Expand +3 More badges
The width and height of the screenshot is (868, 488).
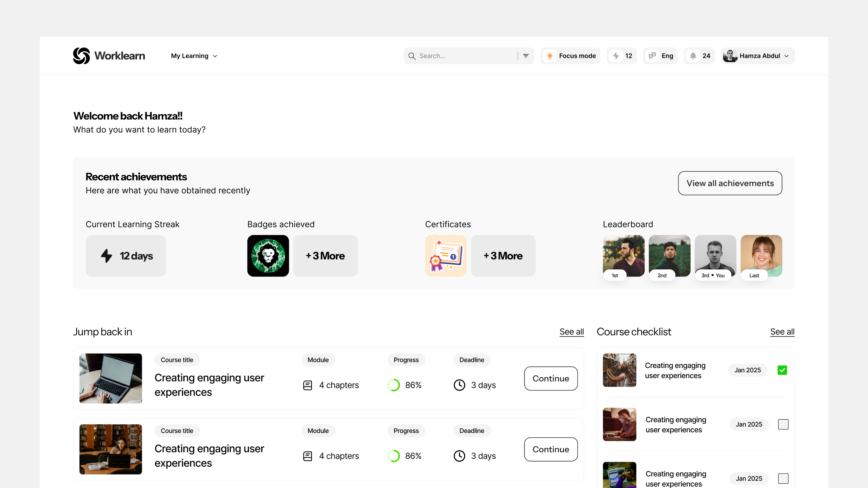325,256
